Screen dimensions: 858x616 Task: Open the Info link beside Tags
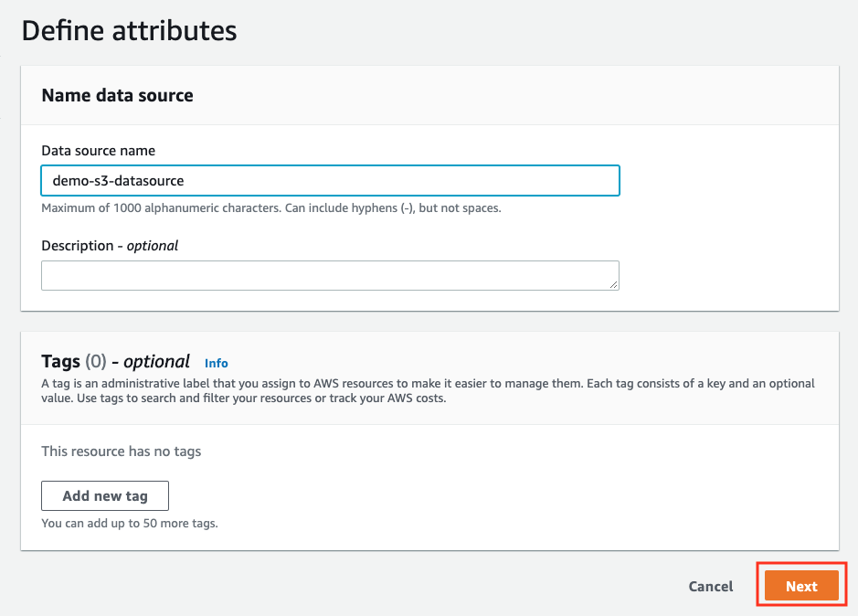click(217, 363)
